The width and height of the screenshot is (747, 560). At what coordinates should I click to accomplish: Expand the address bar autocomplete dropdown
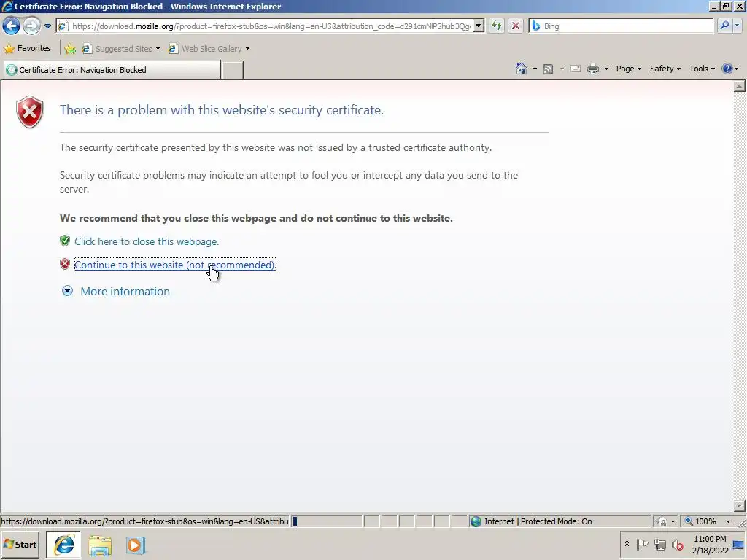point(479,26)
